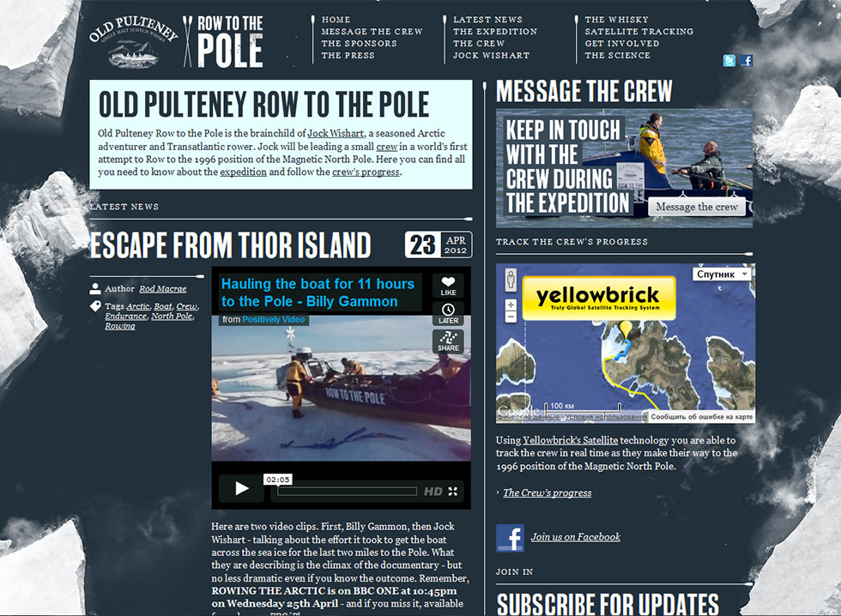Click the video progress bar
The width and height of the screenshot is (841, 616).
coord(347,491)
